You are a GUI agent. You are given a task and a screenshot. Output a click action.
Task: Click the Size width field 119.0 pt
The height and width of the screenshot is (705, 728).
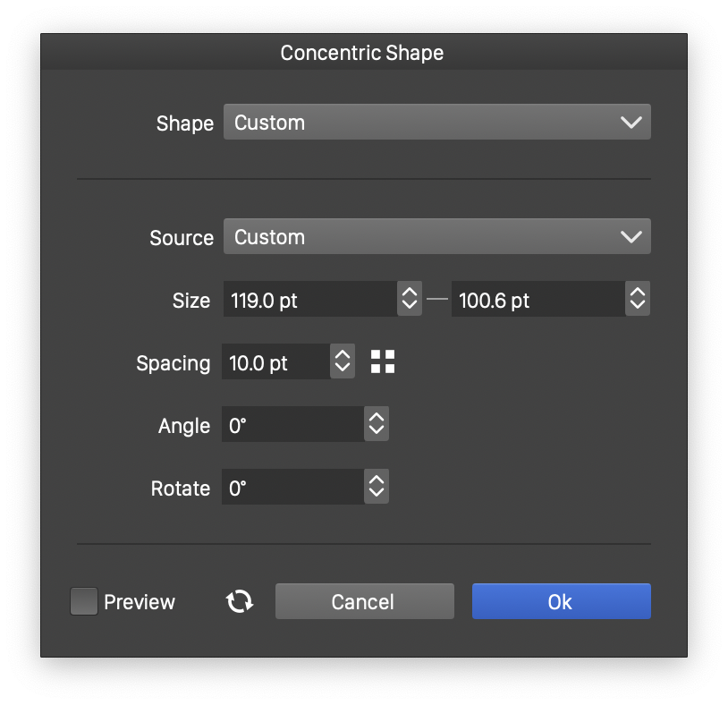click(x=309, y=300)
